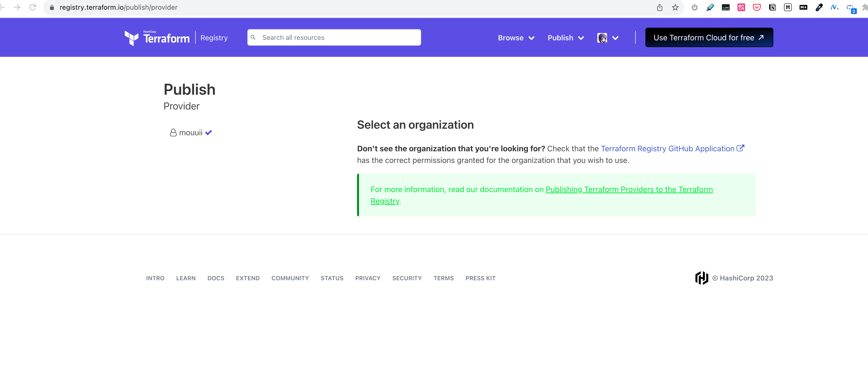The width and height of the screenshot is (868, 372).
Task: Open the COMMUNITY footer navigation item
Action: pos(290,278)
